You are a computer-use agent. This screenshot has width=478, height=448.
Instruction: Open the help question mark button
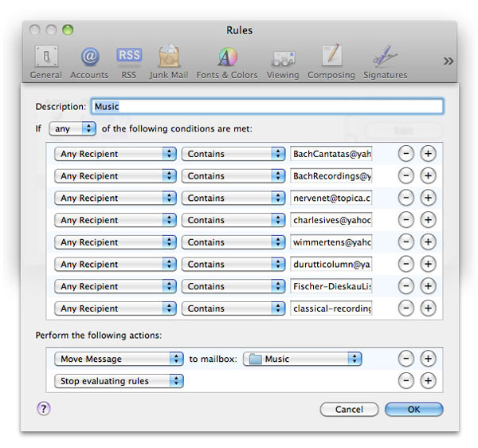click(x=44, y=408)
